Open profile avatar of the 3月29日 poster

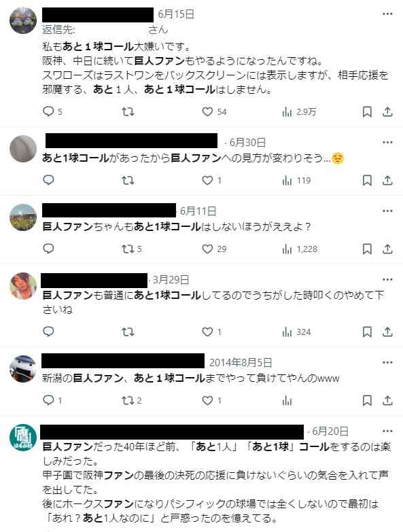point(23,286)
